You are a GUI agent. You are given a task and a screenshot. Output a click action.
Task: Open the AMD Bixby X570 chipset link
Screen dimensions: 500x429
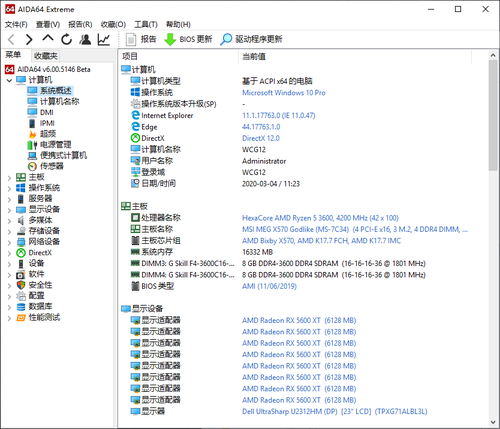click(321, 241)
